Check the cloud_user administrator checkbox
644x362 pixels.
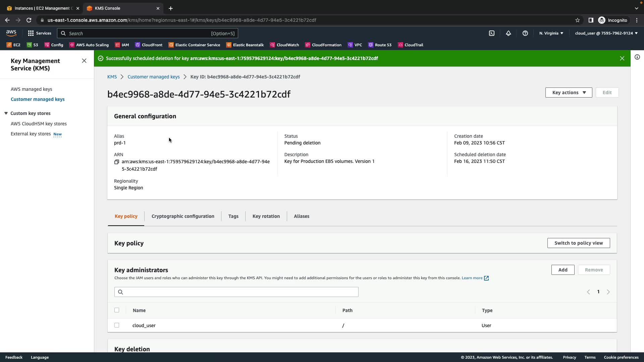click(x=117, y=325)
